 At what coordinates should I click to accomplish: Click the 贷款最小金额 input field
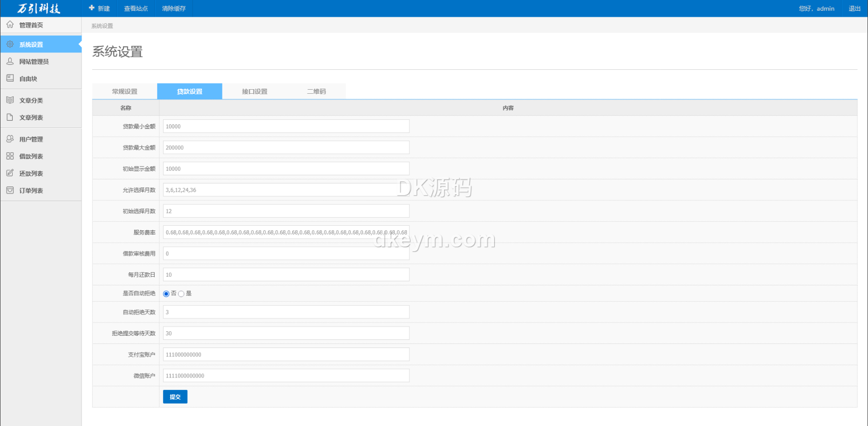coord(286,126)
